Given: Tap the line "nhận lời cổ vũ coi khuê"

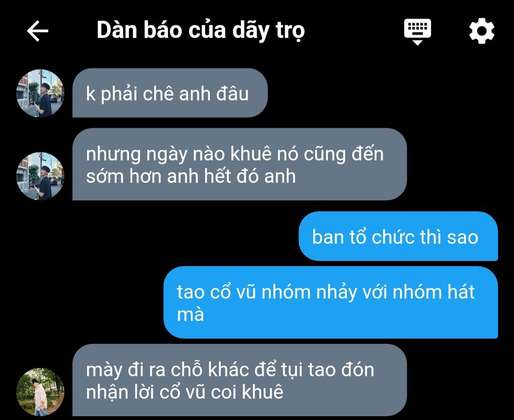Looking at the screenshot, I should tap(185, 392).
